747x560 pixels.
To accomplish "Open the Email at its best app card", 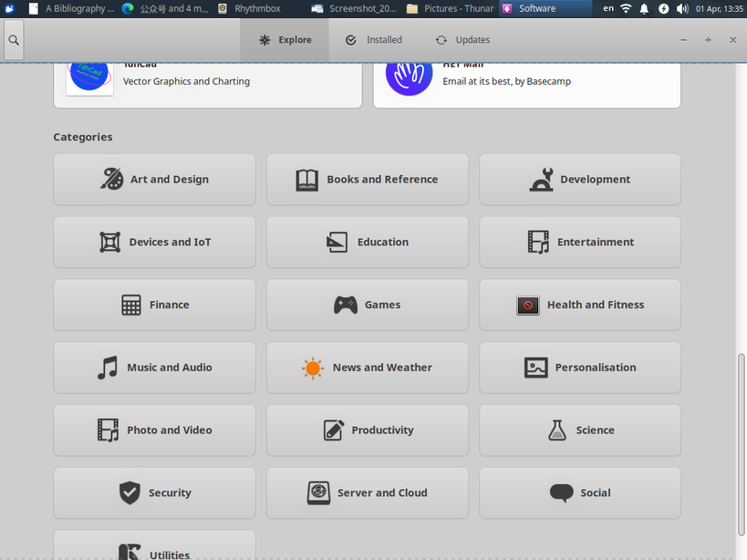I will coord(527,84).
